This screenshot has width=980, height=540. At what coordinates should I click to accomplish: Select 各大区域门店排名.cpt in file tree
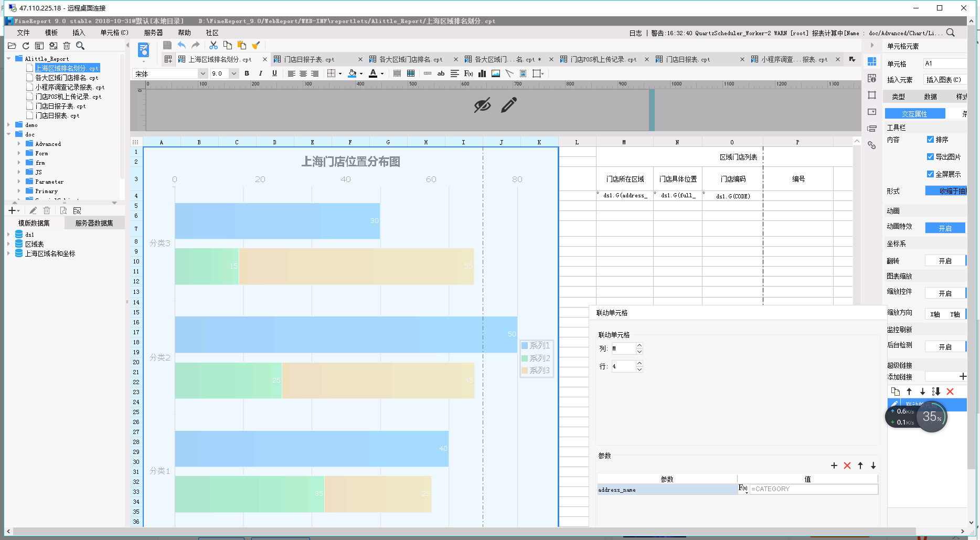(67, 78)
